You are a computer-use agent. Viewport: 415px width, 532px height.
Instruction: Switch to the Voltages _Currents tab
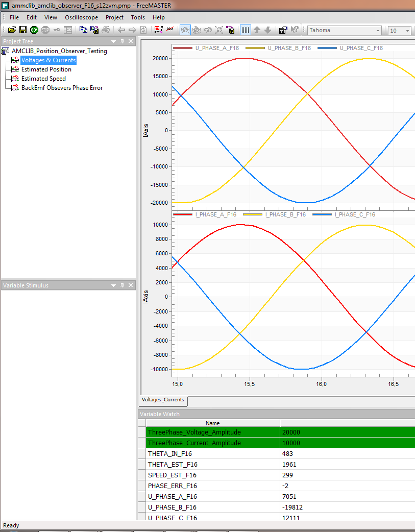(x=163, y=401)
